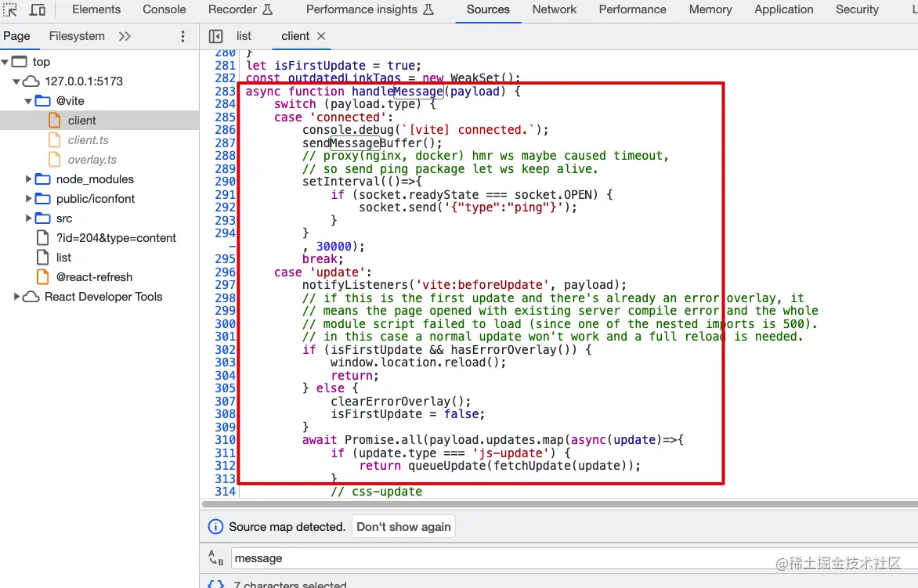Viewport: 918px width, 588px height.
Task: Open the Recorder tab
Action: (240, 9)
